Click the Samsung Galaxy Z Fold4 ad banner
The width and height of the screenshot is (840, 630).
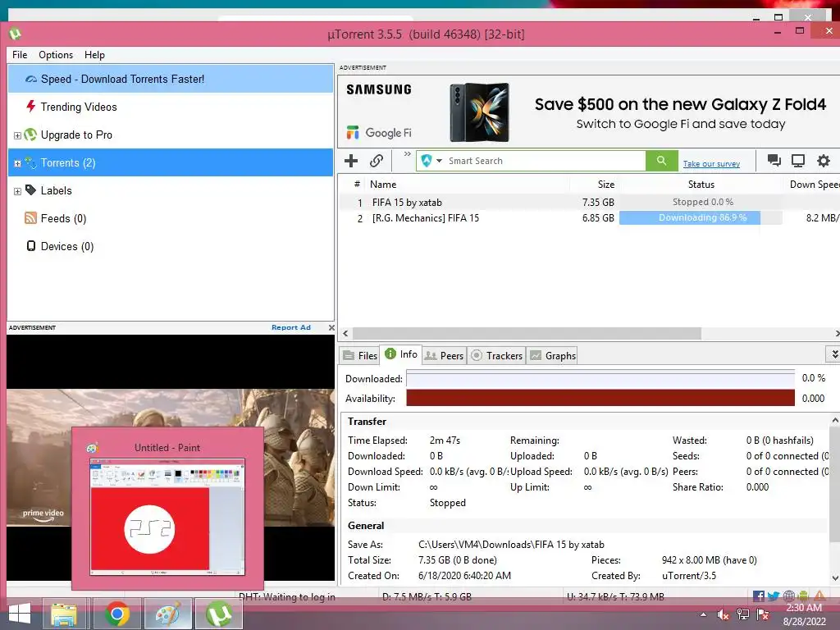[588, 112]
